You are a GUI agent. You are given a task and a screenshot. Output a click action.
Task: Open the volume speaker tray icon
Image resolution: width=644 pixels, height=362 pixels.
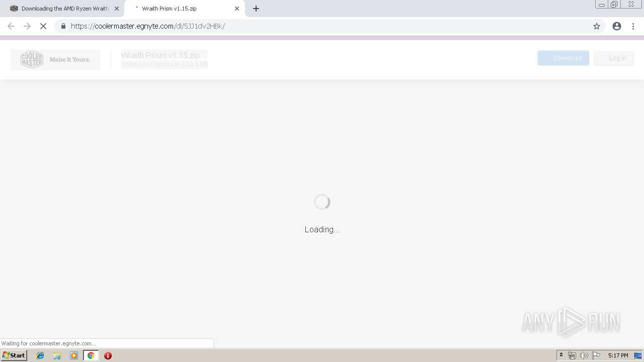584,355
